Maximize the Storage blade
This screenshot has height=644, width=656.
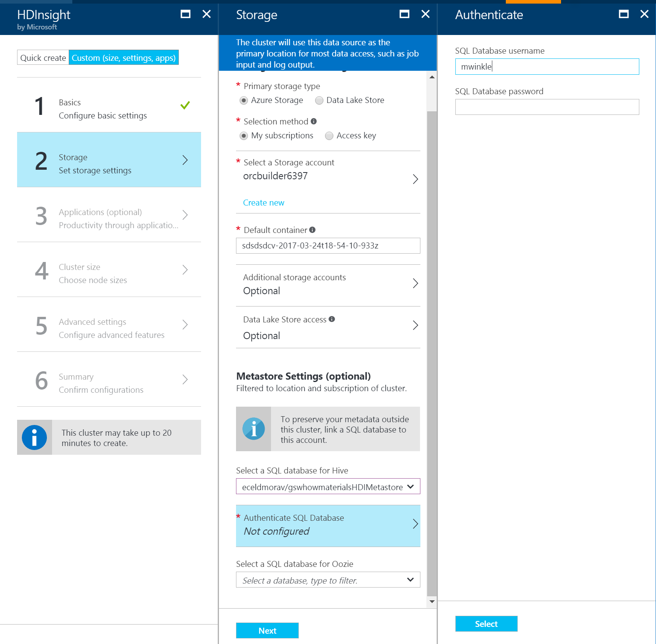point(404,14)
